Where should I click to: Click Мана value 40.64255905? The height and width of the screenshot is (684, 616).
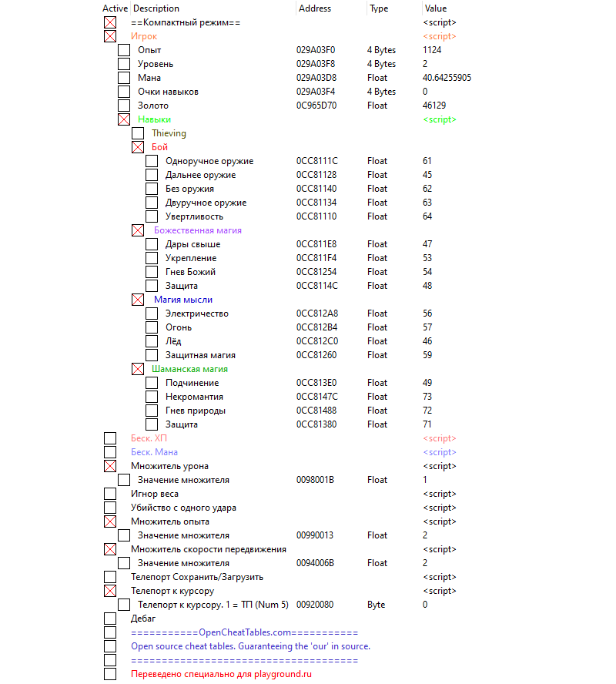(447, 78)
